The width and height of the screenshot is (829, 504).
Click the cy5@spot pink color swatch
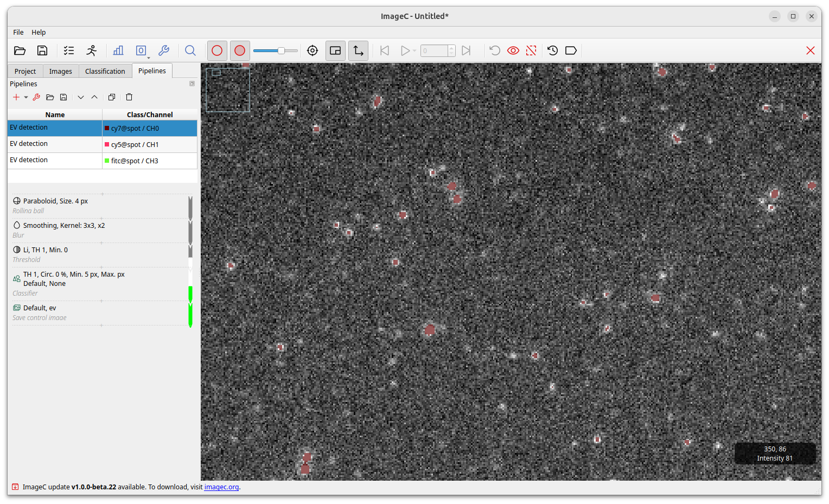[107, 144]
